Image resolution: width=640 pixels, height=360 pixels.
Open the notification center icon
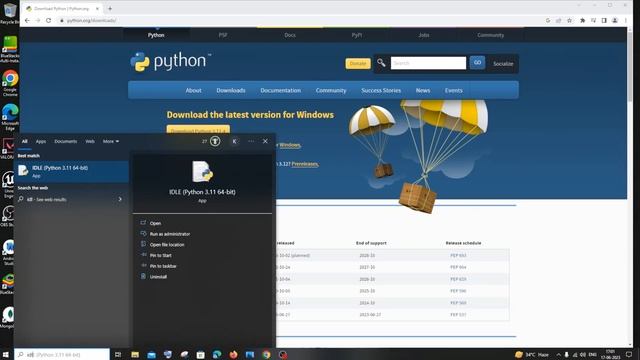click(x=629, y=354)
